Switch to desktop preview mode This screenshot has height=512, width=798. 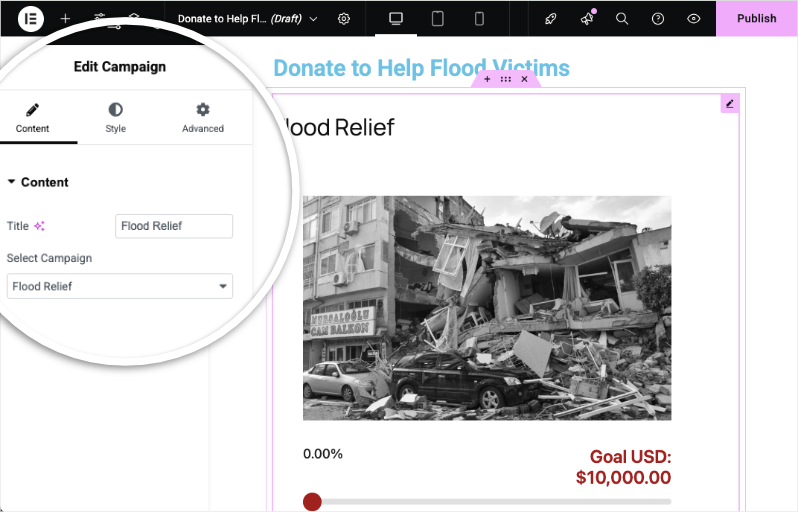(396, 19)
